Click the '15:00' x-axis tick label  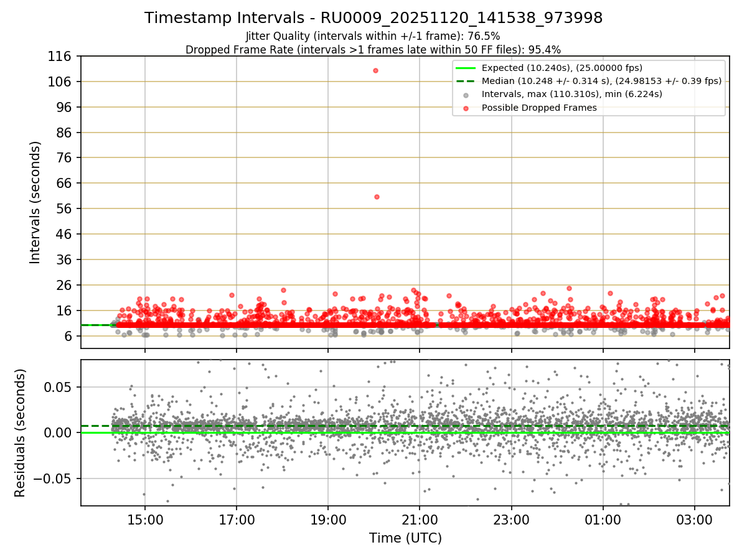click(145, 520)
